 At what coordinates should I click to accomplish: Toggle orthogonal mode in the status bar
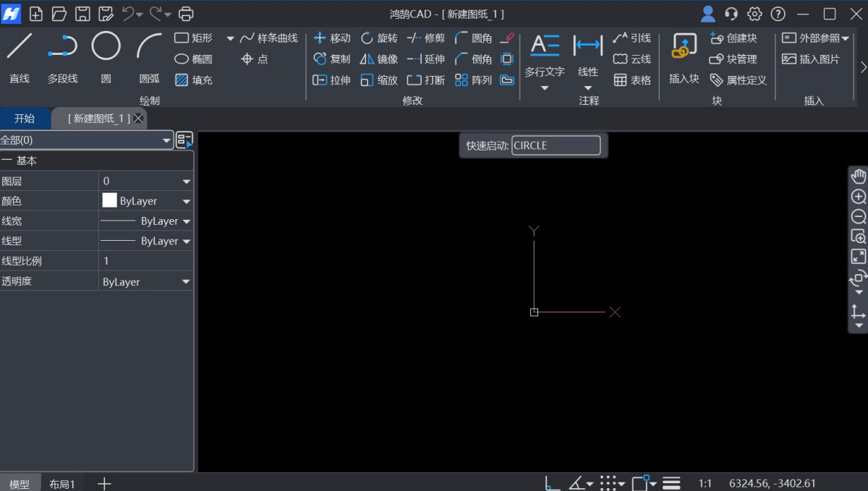[551, 483]
